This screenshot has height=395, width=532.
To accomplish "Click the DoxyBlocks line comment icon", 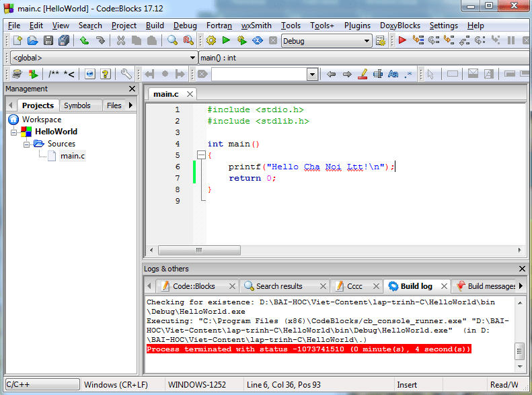I will 69,74.
